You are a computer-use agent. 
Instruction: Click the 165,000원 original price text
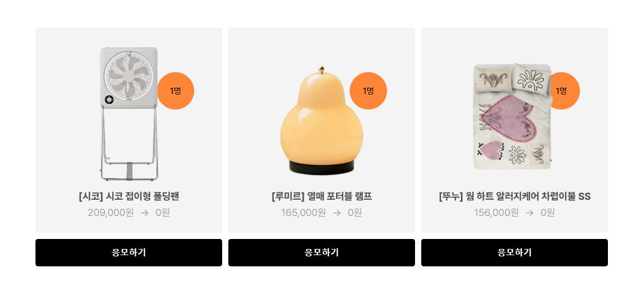pyautogui.click(x=304, y=213)
